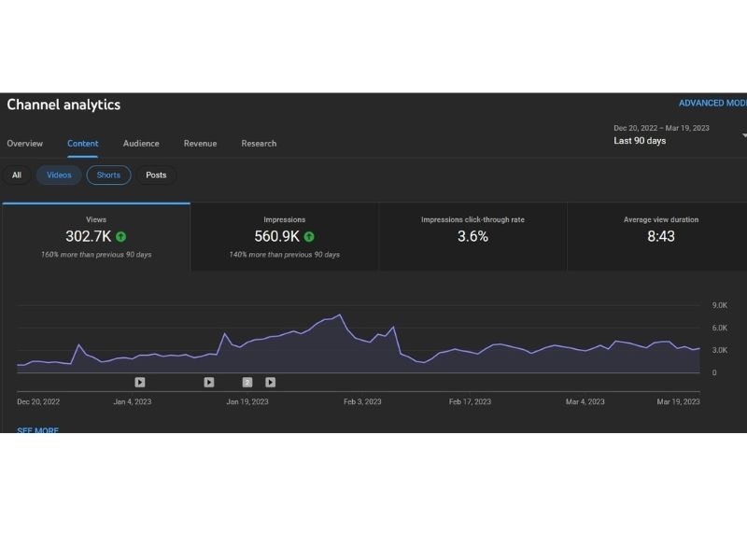Click the Jan 4, 2023 axis label
Screen dimensions: 747x560
coord(133,402)
